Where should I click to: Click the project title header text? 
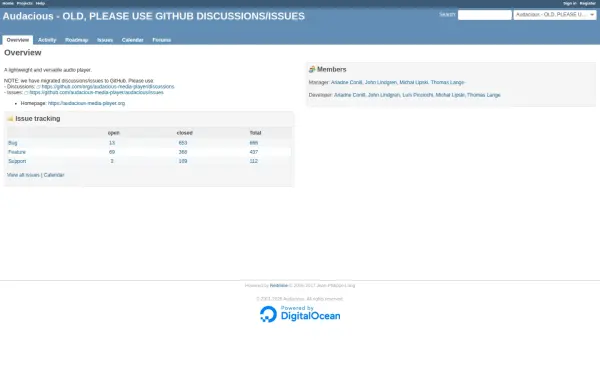[x=153, y=16]
